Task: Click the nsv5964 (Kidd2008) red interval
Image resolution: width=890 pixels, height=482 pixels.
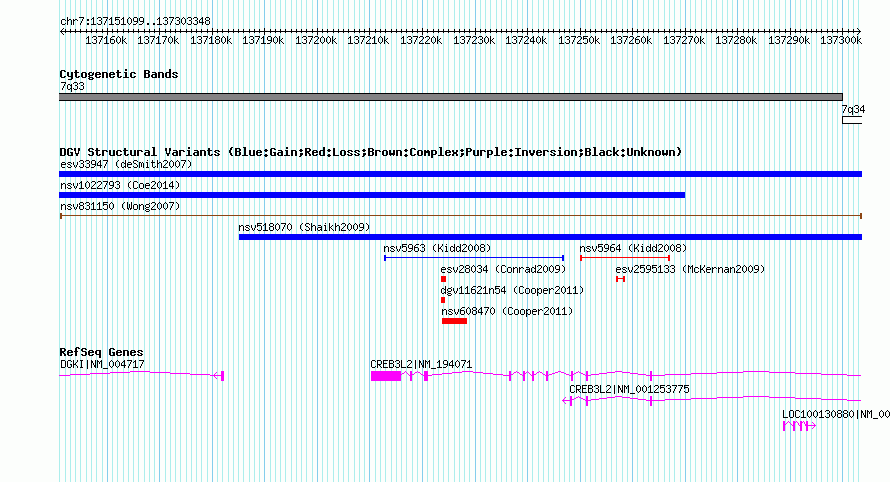Action: click(x=625, y=258)
